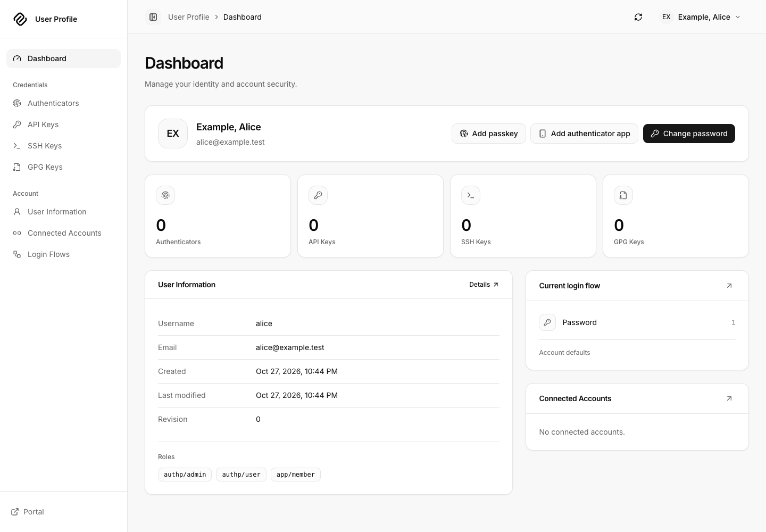Click the Revision label in User Information
Viewport: 766px width, 532px height.
[173, 419]
